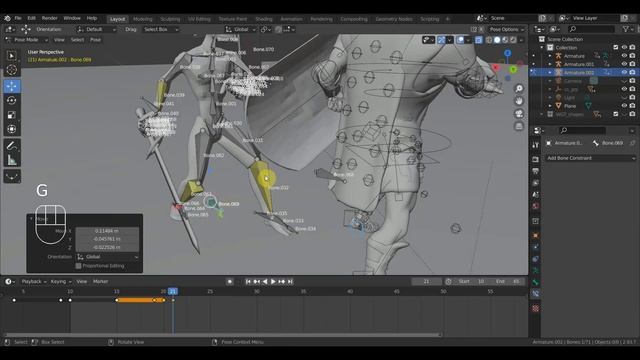Viewport: 640px width, 360px height.
Task: Jump to the last frame
Action: (x=290, y=282)
